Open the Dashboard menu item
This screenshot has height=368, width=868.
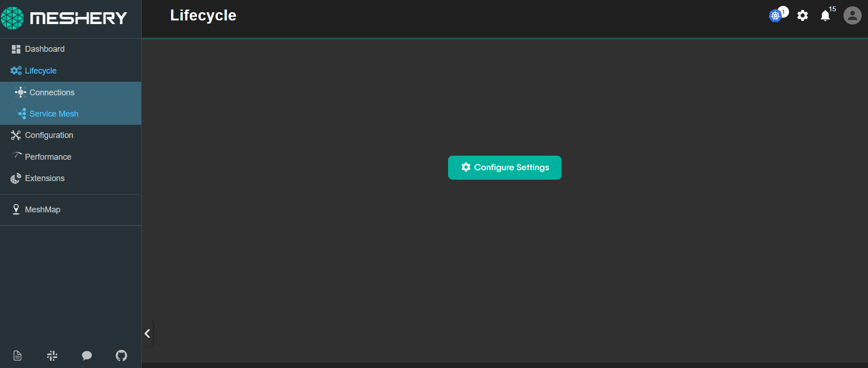pos(70,49)
